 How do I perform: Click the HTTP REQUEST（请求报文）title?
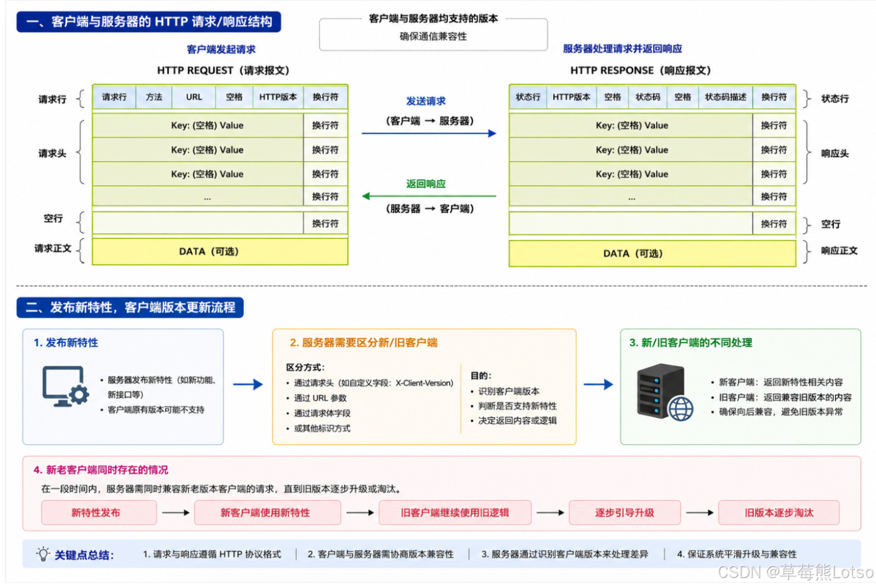223,70
